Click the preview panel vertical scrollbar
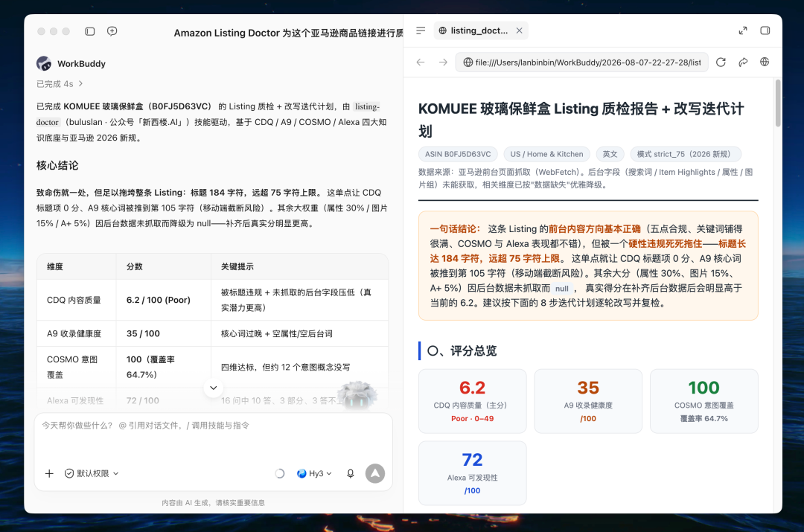This screenshot has height=532, width=804. (778, 103)
